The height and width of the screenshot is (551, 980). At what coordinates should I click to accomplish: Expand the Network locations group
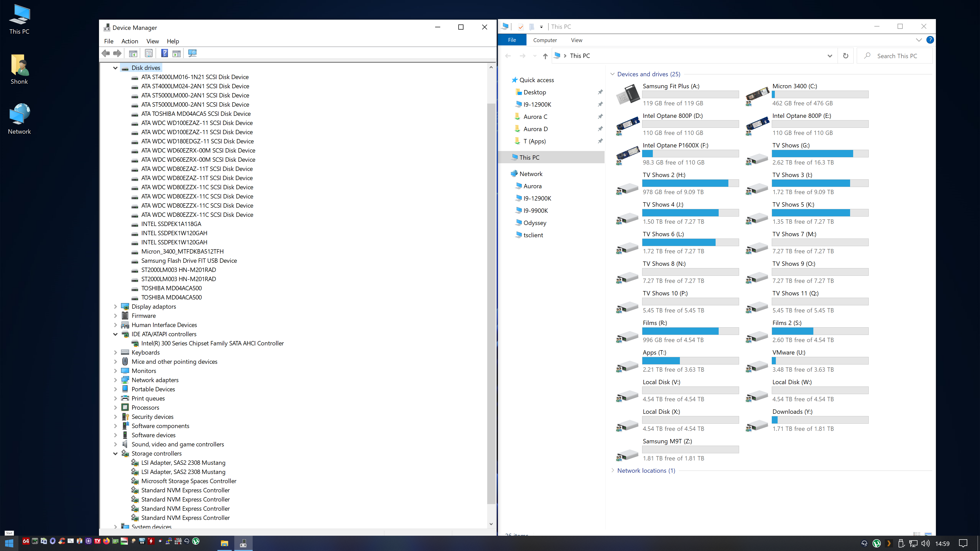click(x=612, y=470)
